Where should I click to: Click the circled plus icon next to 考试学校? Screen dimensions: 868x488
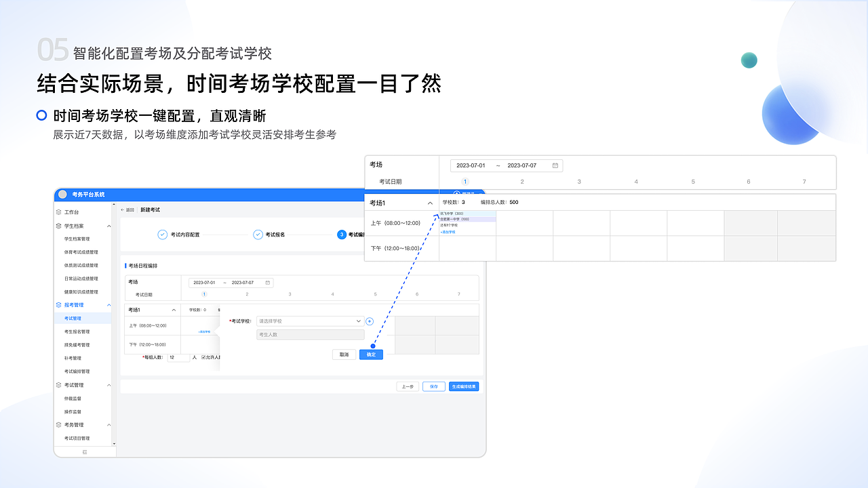tap(370, 321)
